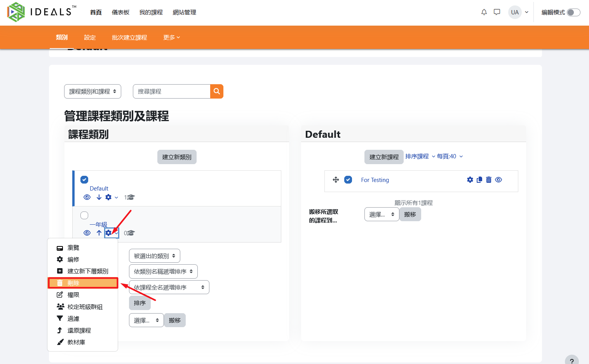Click the gear icon for For Testing course
This screenshot has width=589, height=364.
point(470,180)
